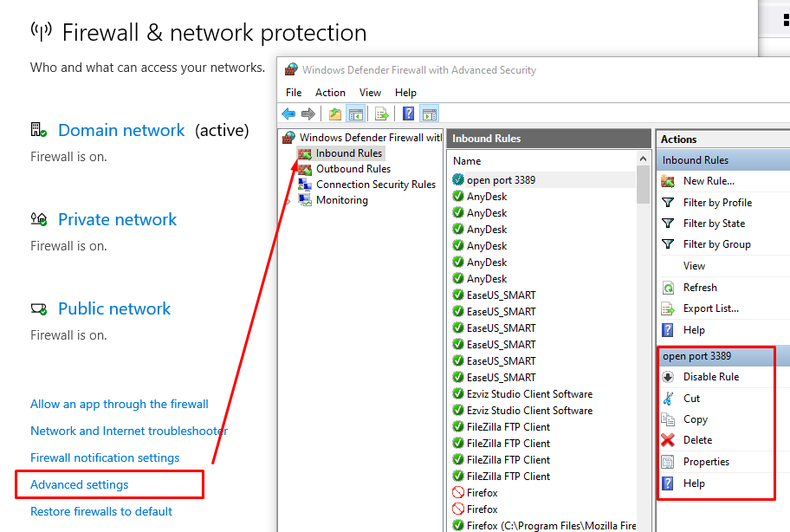Select Windows Defender Firewall root tree node
This screenshot has width=790, height=532.
pos(371,138)
